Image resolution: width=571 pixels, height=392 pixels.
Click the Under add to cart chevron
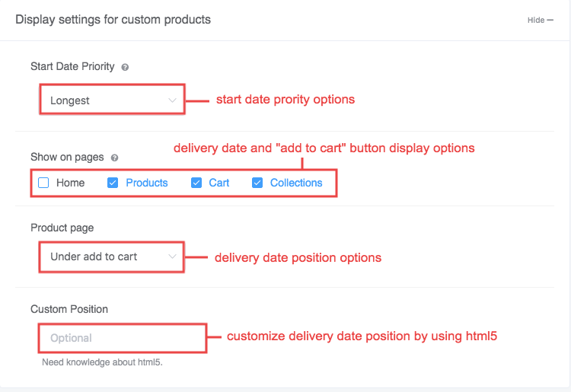[172, 257]
